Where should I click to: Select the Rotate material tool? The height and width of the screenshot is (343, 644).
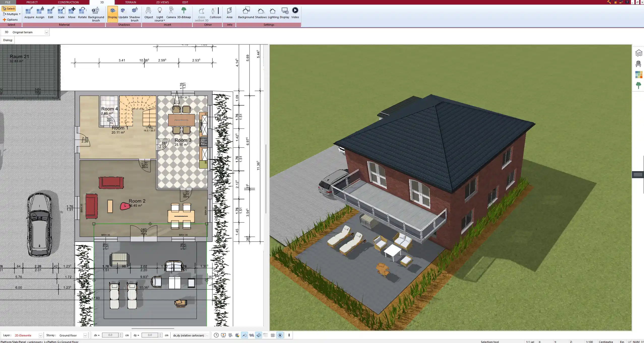point(82,13)
